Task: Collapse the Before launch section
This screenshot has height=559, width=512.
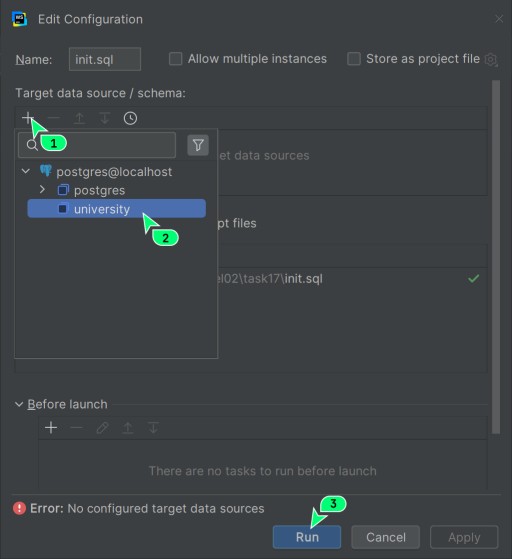Action: (19, 404)
